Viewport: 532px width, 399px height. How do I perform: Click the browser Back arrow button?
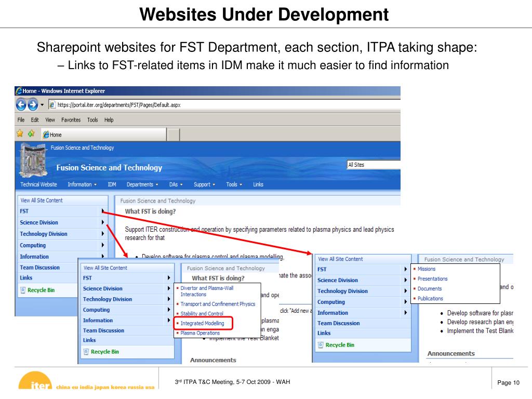tap(21, 105)
